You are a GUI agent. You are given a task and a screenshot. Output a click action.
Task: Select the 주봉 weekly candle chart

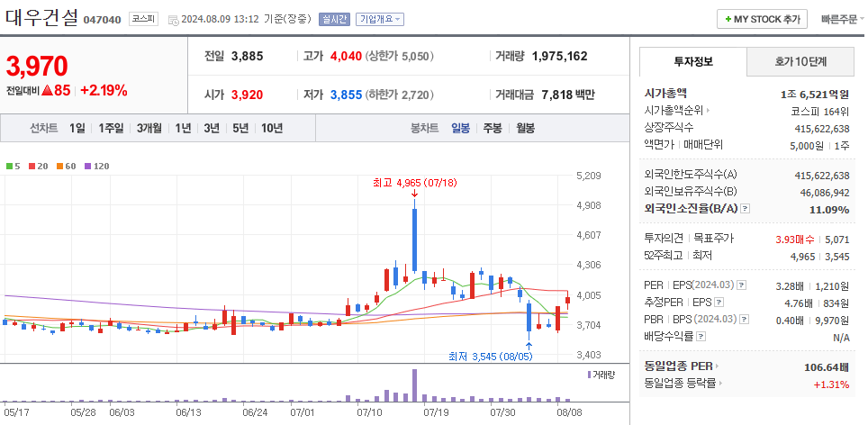pos(493,129)
